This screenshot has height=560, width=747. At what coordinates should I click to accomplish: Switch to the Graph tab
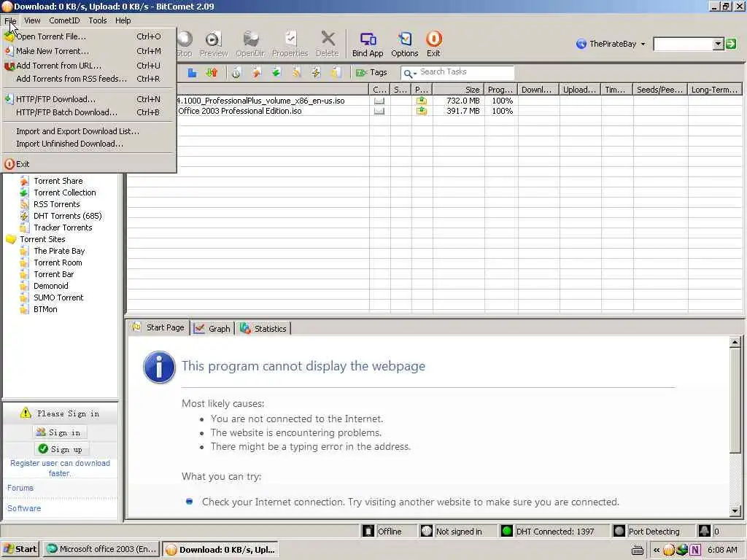(212, 329)
